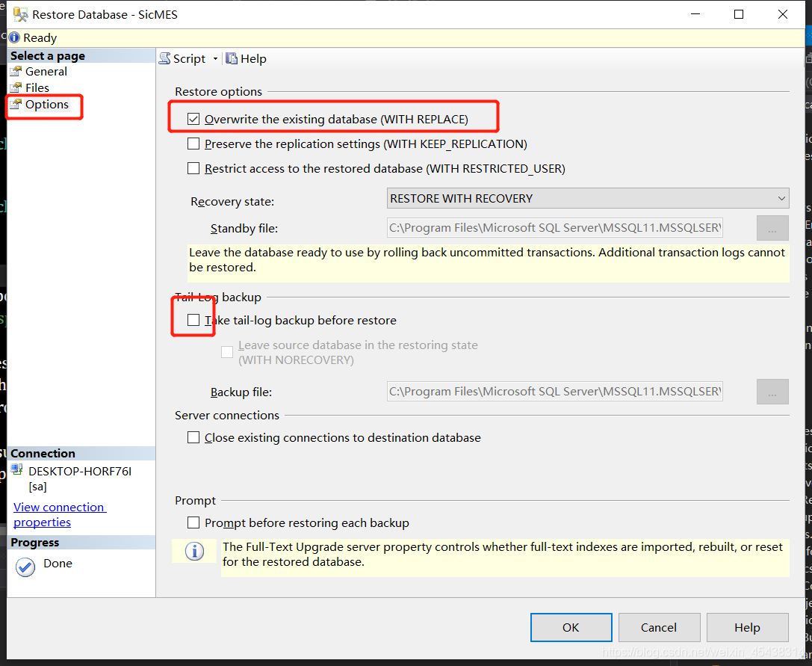Browse for the tail-log Backup file
The height and width of the screenshot is (666, 812).
coord(772,392)
